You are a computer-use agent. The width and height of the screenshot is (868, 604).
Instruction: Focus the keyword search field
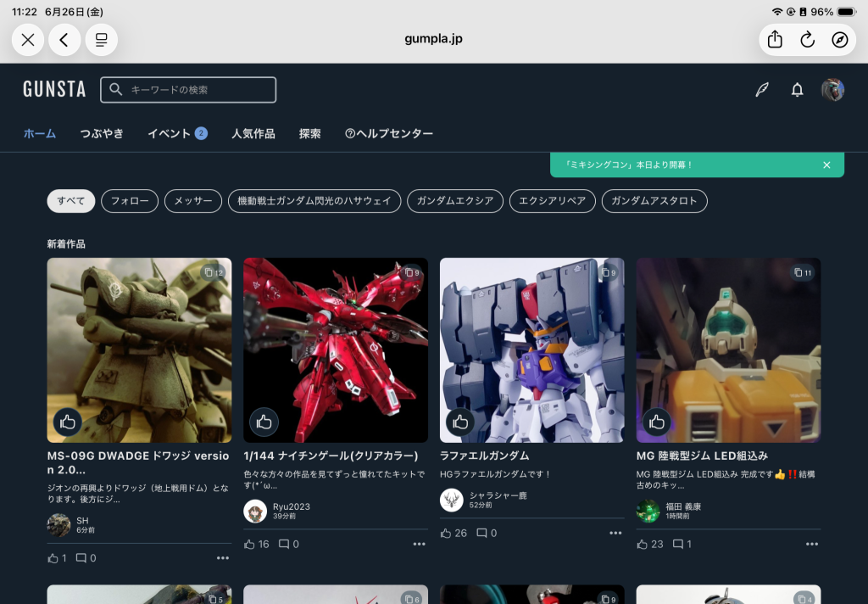point(188,90)
